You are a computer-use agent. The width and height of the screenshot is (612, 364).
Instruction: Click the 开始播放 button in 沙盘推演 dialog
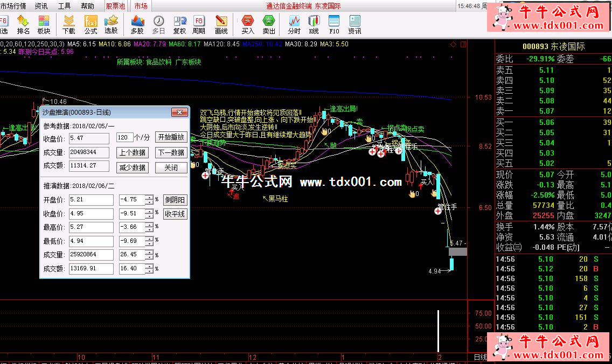(171, 137)
